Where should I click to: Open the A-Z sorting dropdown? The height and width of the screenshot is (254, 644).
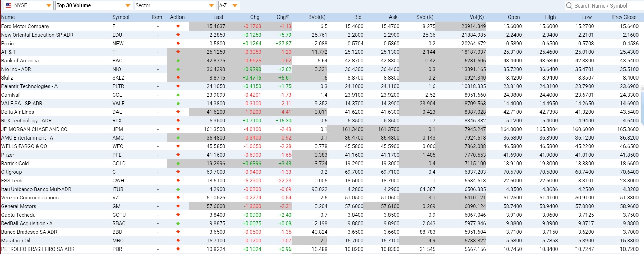229,5
